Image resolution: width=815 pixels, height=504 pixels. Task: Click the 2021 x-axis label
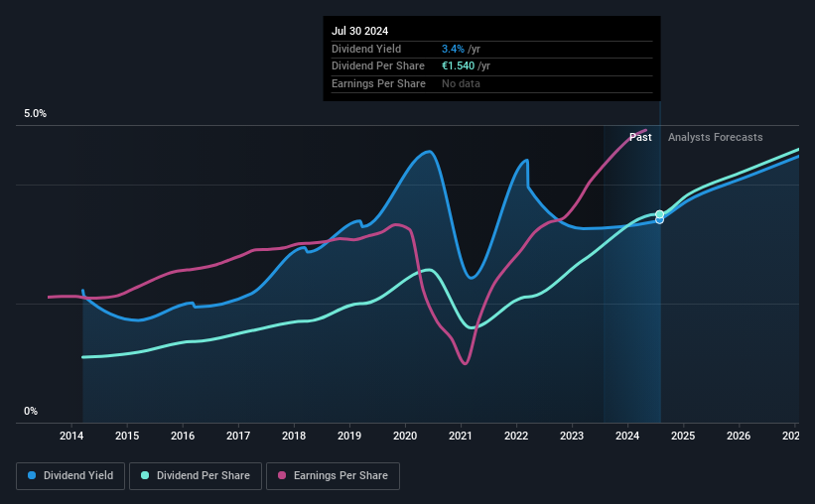pos(461,436)
